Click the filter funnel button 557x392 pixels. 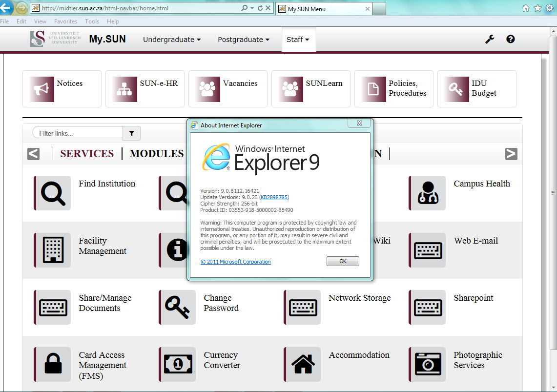pos(131,133)
